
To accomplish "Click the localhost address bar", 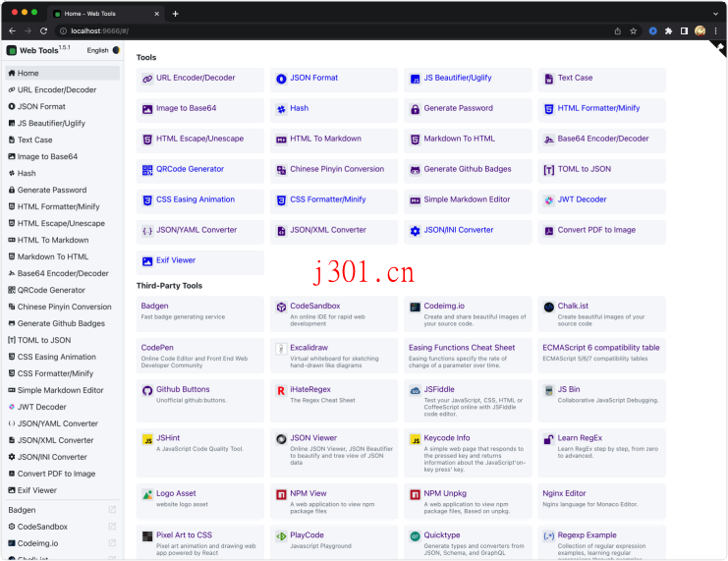I will [334, 31].
